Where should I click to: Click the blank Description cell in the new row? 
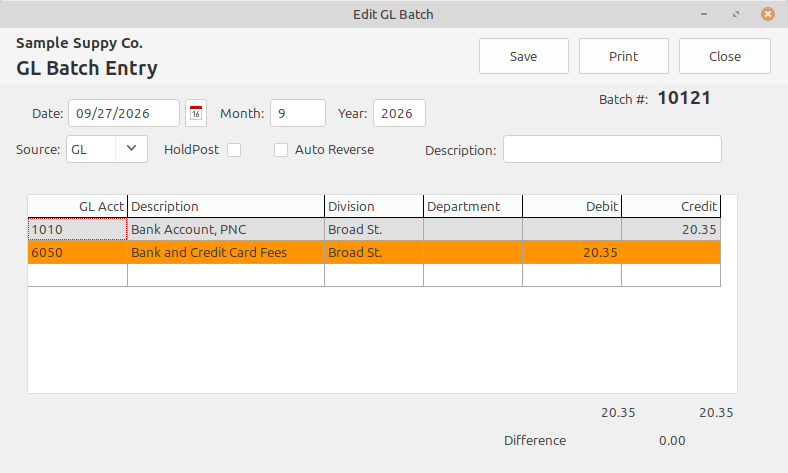point(226,275)
